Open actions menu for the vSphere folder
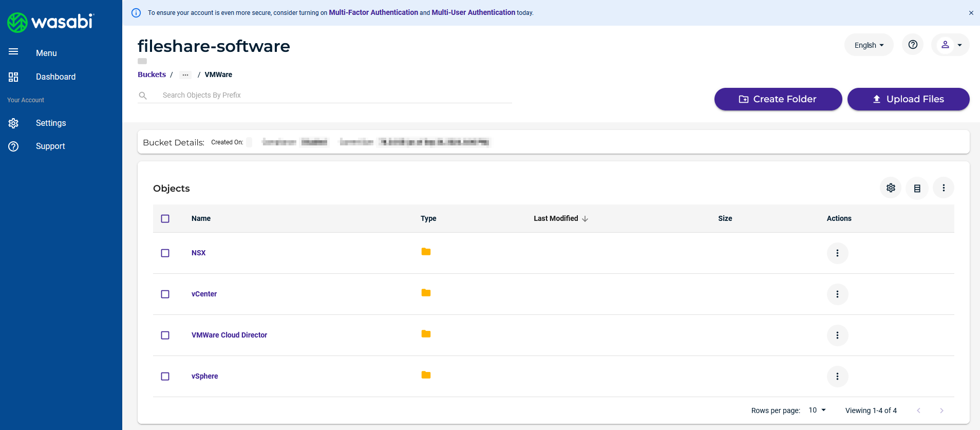Image resolution: width=980 pixels, height=430 pixels. 837,377
